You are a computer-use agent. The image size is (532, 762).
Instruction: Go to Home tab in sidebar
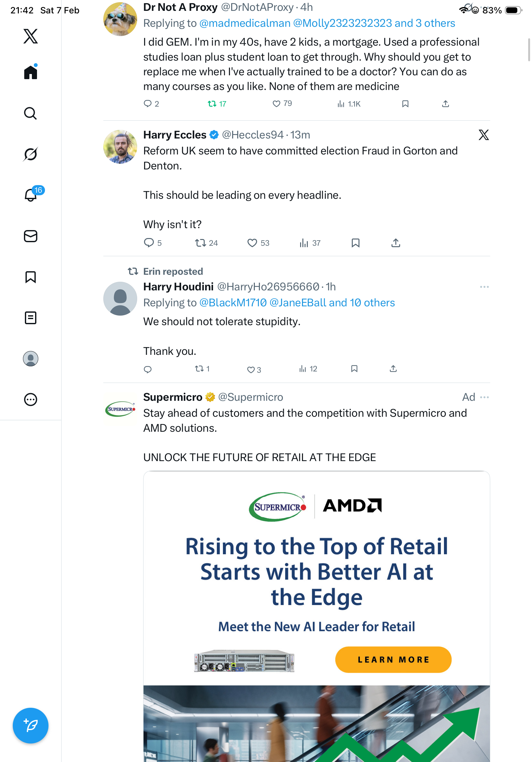click(31, 72)
